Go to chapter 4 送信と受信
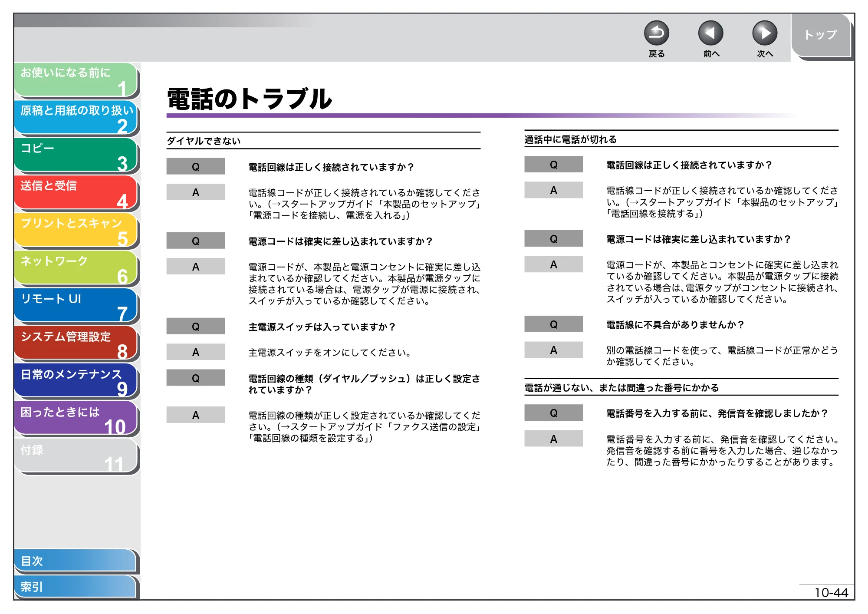The width and height of the screenshot is (868, 614). click(76, 192)
